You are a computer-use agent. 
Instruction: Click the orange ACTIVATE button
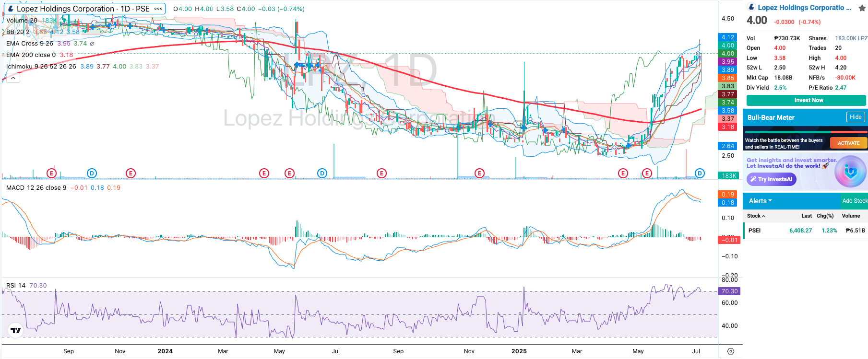[848, 143]
